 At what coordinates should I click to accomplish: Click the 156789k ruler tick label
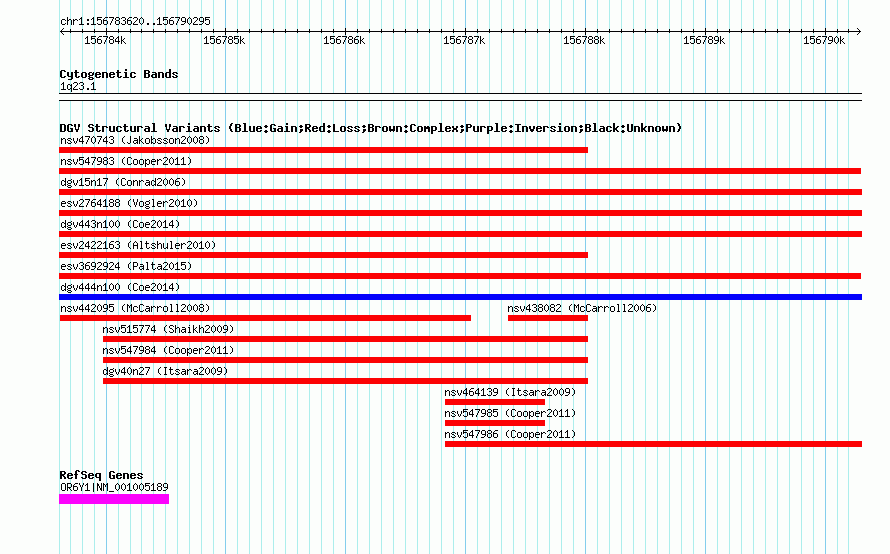click(x=704, y=40)
